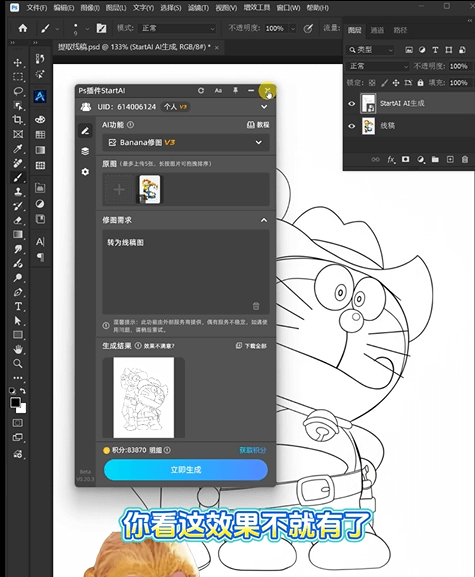Image resolution: width=475 pixels, height=577 pixels.
Task: Expand the UID account chevron
Action: [x=264, y=107]
